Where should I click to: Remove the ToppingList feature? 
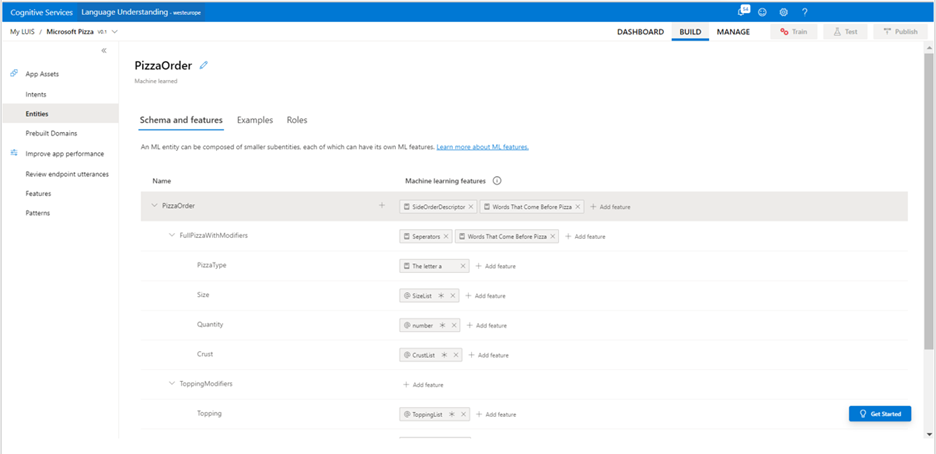point(463,415)
